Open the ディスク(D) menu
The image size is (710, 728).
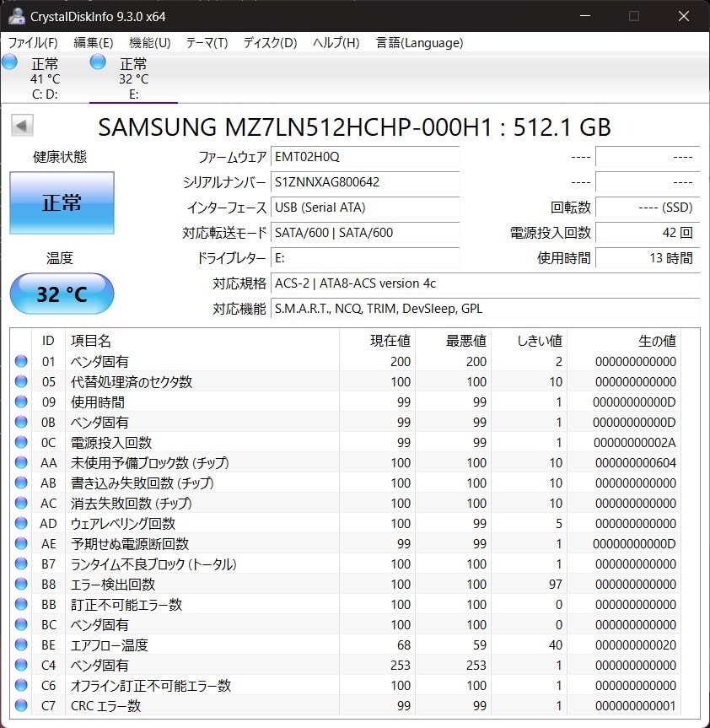tap(271, 43)
